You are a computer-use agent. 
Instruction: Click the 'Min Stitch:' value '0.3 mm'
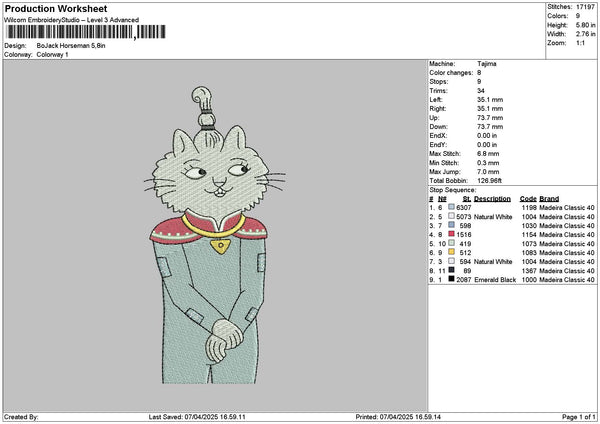tap(488, 163)
